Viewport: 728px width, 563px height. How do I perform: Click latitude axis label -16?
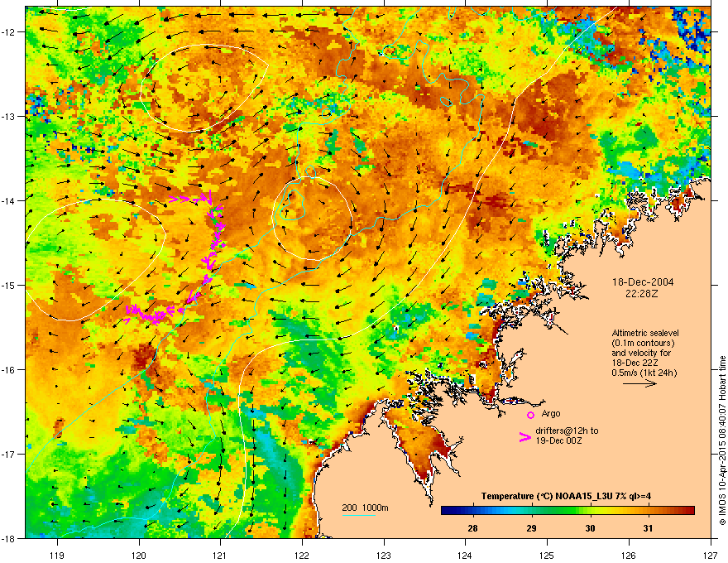coord(9,370)
